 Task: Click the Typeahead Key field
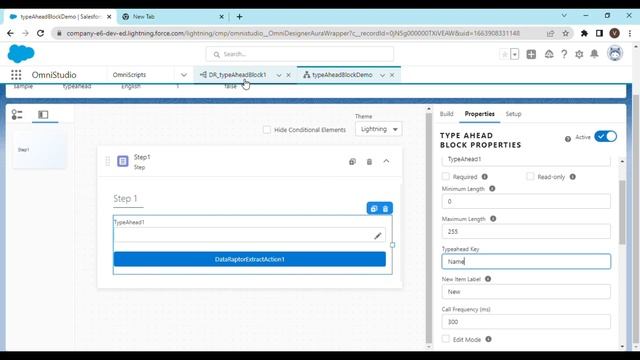[526, 261]
